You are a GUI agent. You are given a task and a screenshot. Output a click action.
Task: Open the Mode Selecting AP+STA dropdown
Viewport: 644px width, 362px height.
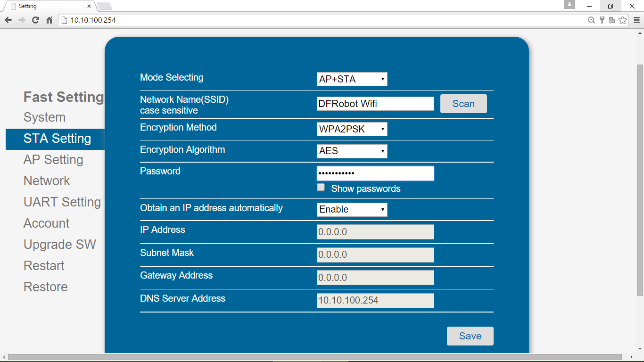[352, 79]
